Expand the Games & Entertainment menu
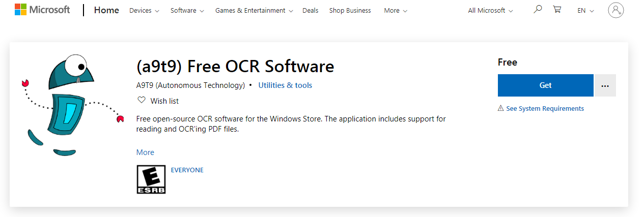 254,11
